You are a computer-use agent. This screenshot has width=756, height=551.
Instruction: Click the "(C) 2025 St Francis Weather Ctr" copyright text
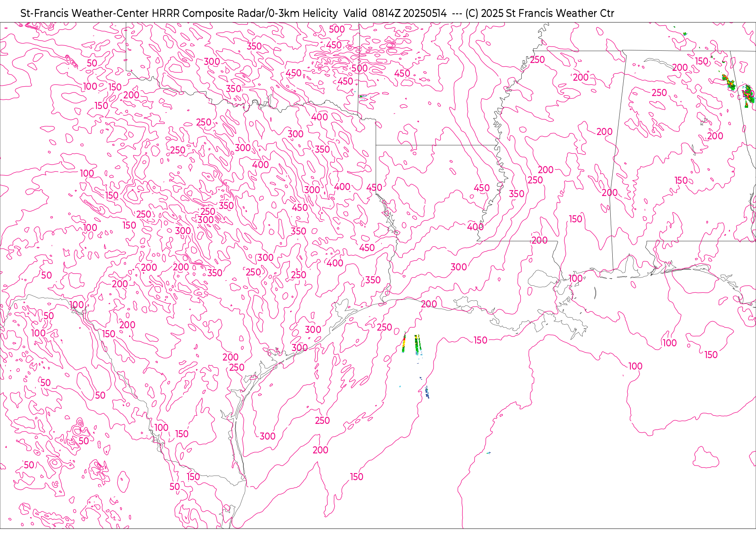coord(539,13)
